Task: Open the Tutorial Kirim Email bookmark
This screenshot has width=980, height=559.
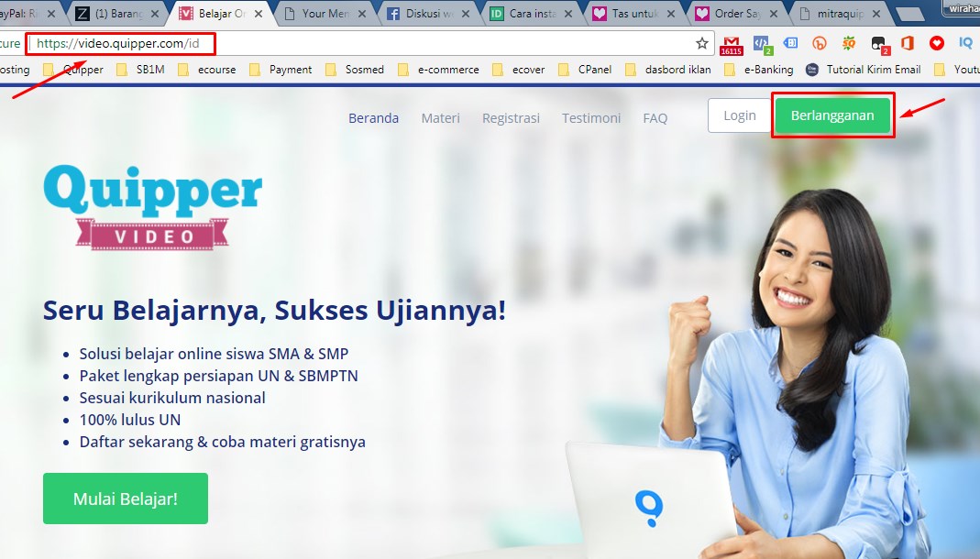Action: click(x=864, y=70)
